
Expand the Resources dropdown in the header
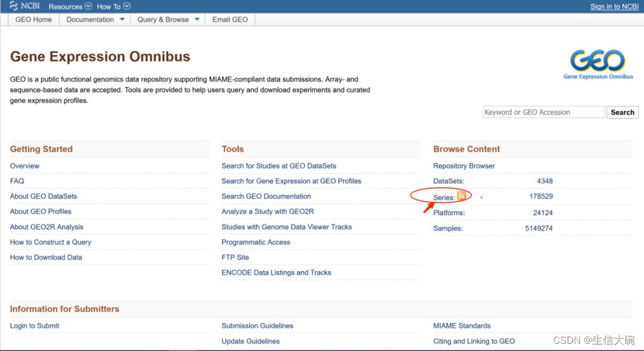pyautogui.click(x=70, y=7)
